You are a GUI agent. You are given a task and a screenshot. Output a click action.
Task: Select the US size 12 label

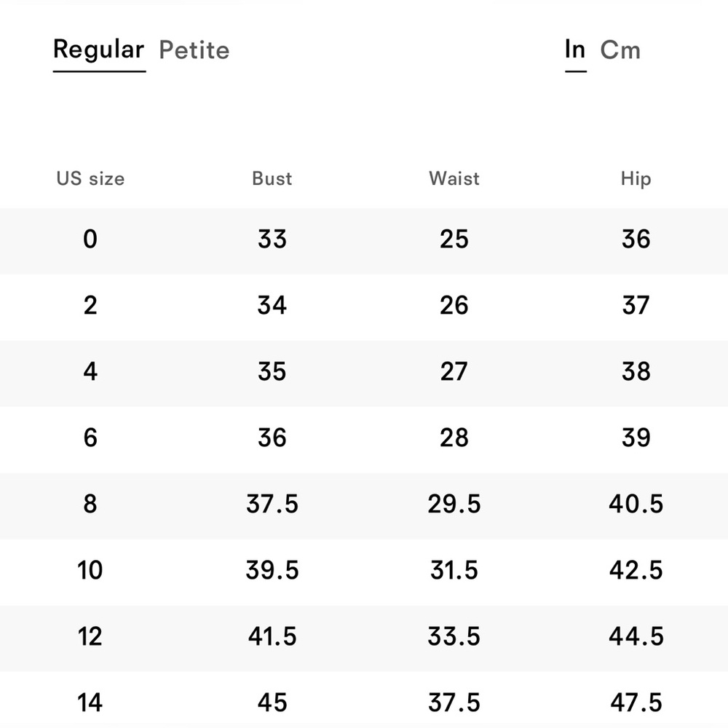[x=90, y=637]
